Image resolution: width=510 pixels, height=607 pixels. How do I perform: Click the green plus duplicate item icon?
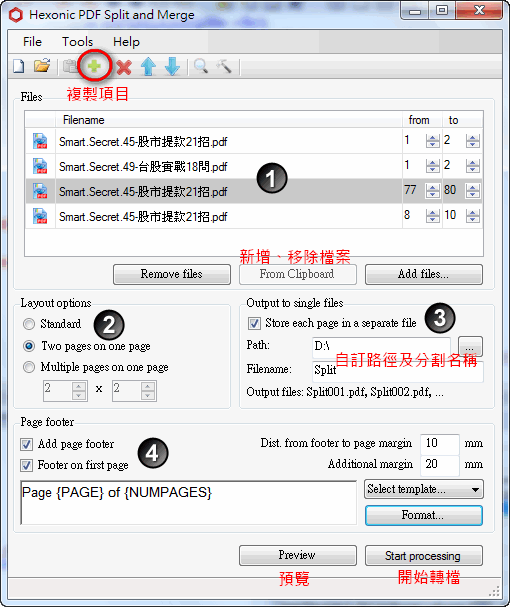tap(94, 66)
